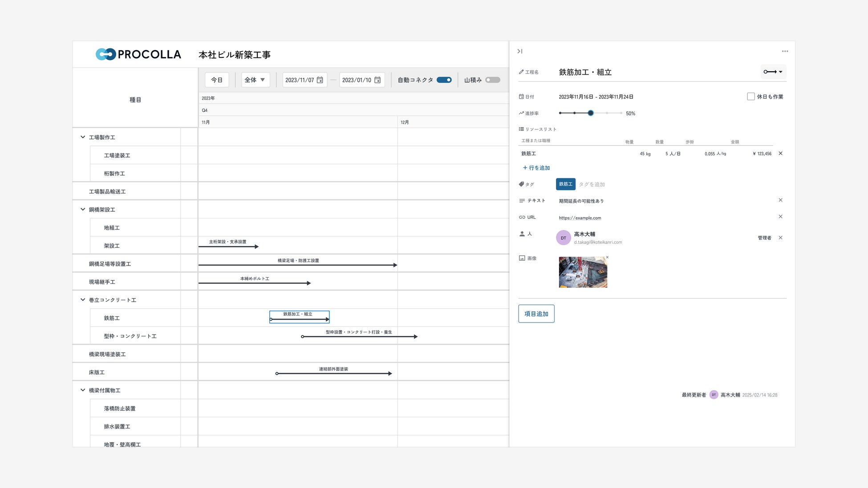Remove the URL entry with X

[x=780, y=217]
